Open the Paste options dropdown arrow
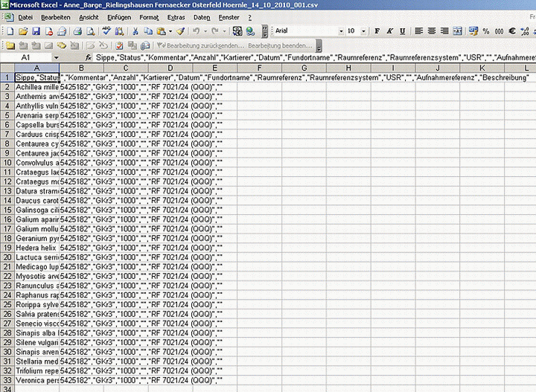 [x=170, y=31]
